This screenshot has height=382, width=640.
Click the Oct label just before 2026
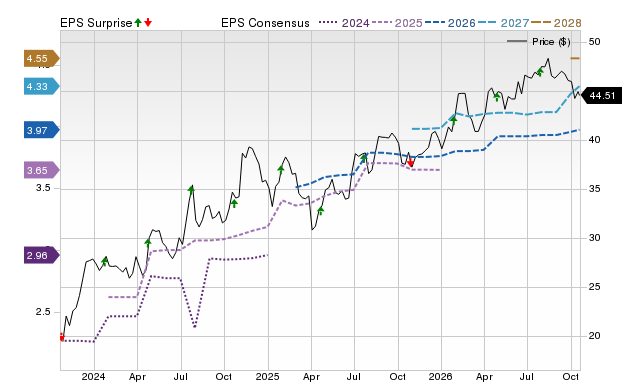point(398,376)
